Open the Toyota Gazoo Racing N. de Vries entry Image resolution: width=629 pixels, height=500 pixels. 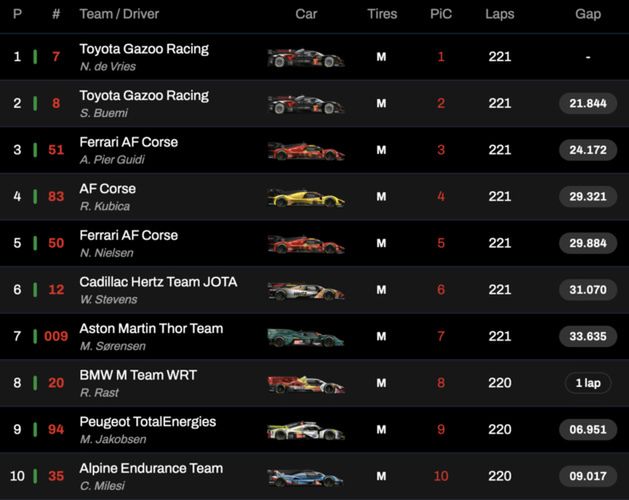[x=144, y=49]
